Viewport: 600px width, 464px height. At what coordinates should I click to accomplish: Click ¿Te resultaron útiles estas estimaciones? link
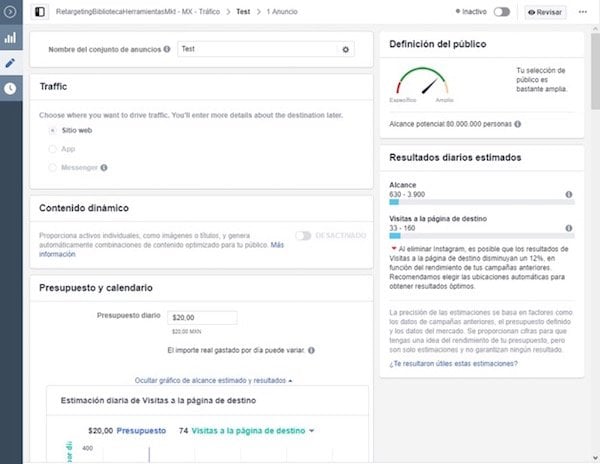(453, 363)
